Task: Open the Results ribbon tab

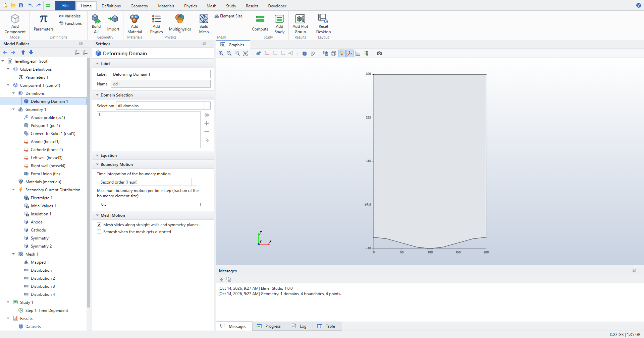Action: pos(252,6)
